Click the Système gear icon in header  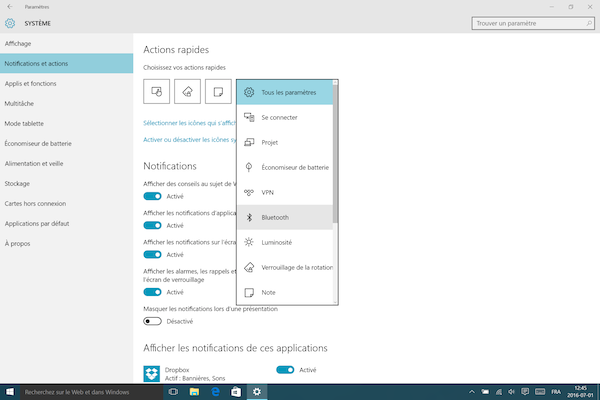tap(10, 23)
